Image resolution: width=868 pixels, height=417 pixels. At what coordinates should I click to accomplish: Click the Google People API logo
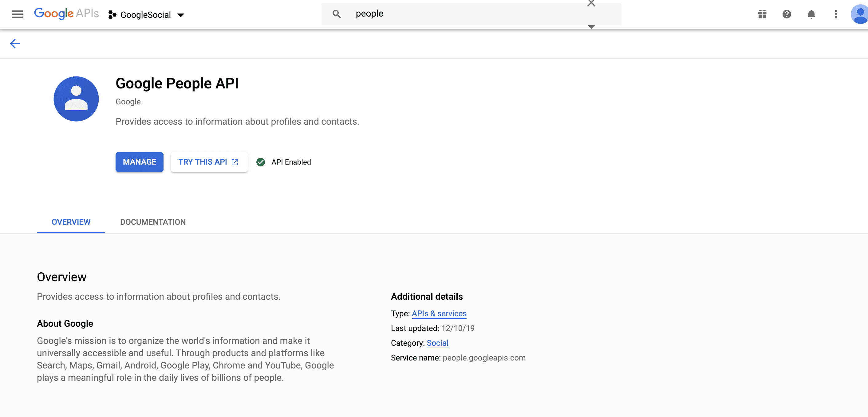click(76, 99)
